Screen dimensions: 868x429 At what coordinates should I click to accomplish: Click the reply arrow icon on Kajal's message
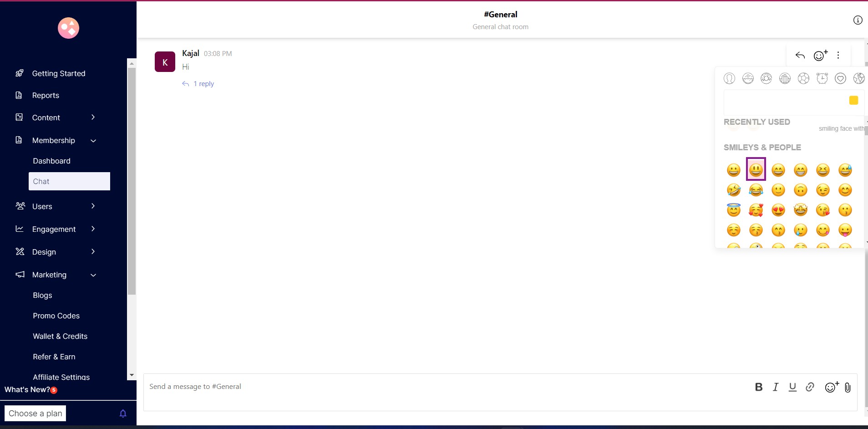(x=800, y=56)
